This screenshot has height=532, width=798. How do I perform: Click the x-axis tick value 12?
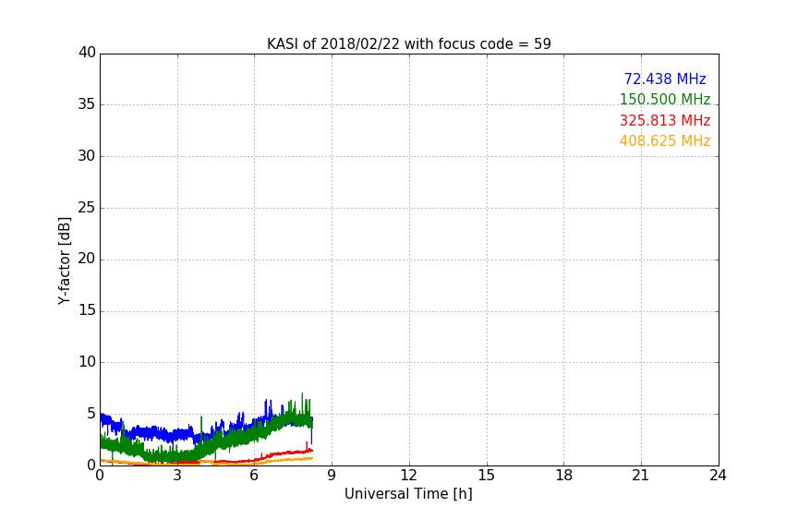408,476
